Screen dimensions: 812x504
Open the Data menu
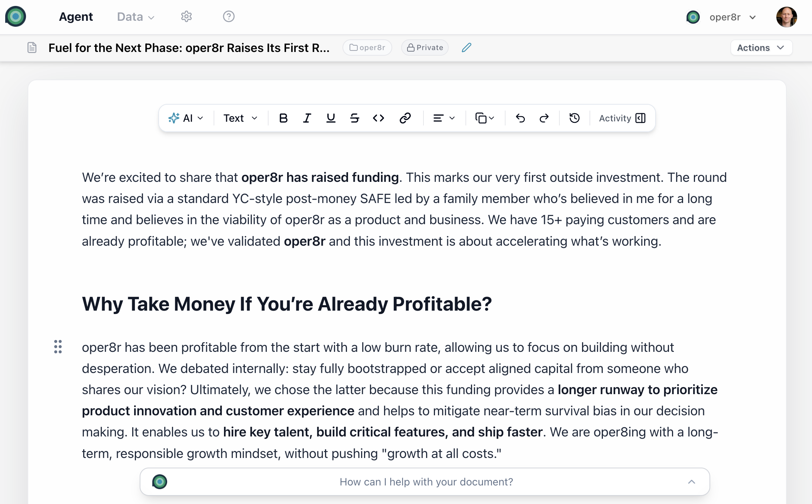(x=135, y=17)
